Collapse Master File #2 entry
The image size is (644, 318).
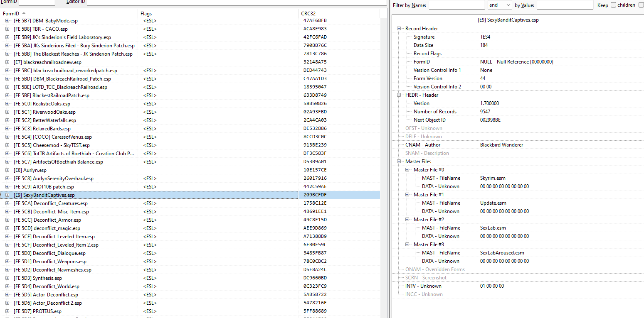(x=407, y=220)
